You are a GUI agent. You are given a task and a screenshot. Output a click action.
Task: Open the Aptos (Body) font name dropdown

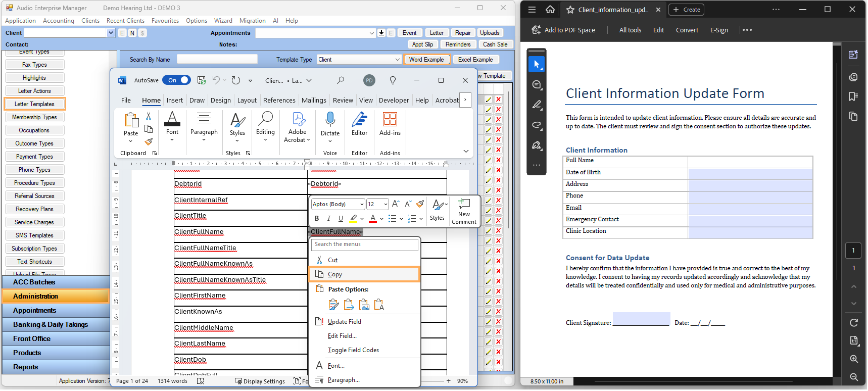coord(362,204)
